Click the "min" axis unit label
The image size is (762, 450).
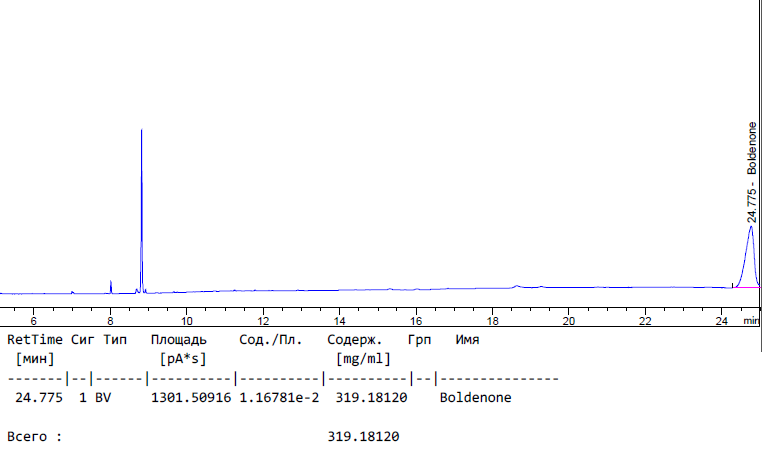[x=750, y=321]
